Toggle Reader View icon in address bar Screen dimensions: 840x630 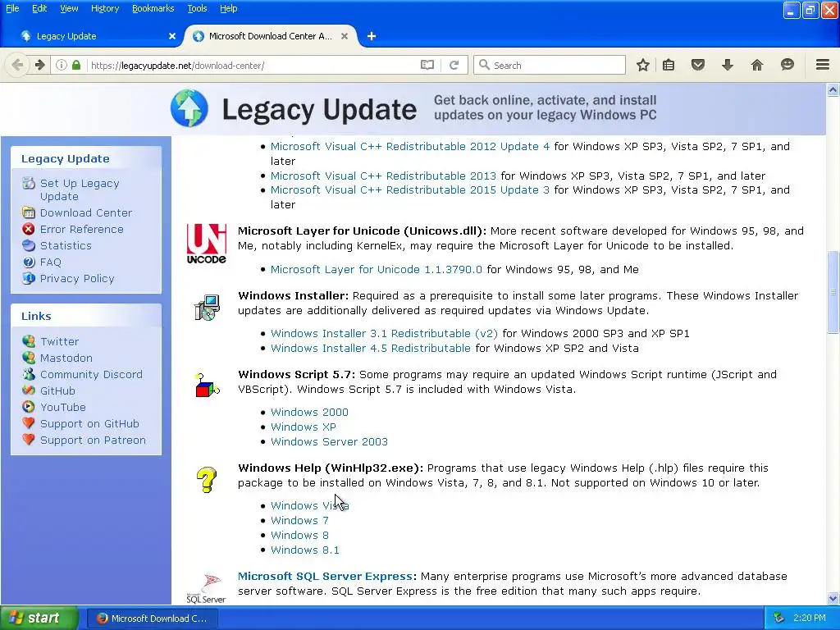point(427,65)
